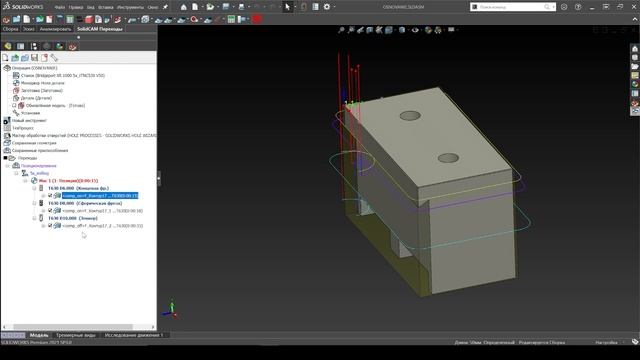Click the Help question mark icon
Viewport: 640px width, 360px height.
pos(578,7)
